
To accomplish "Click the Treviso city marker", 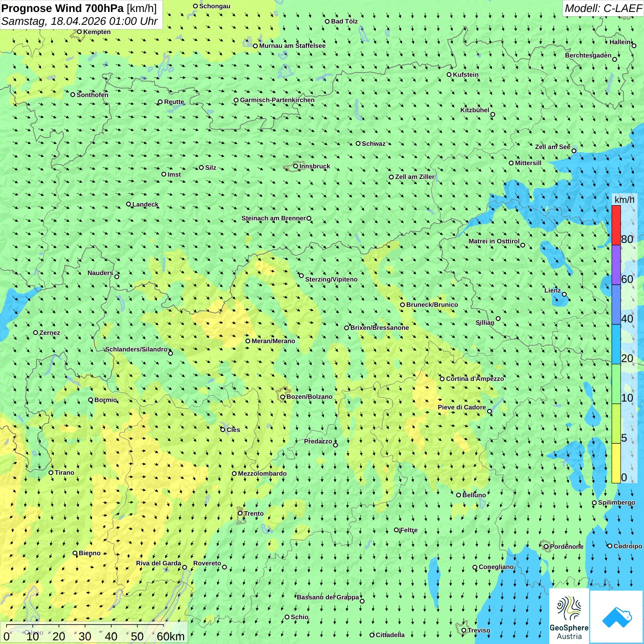I will (x=464, y=631).
